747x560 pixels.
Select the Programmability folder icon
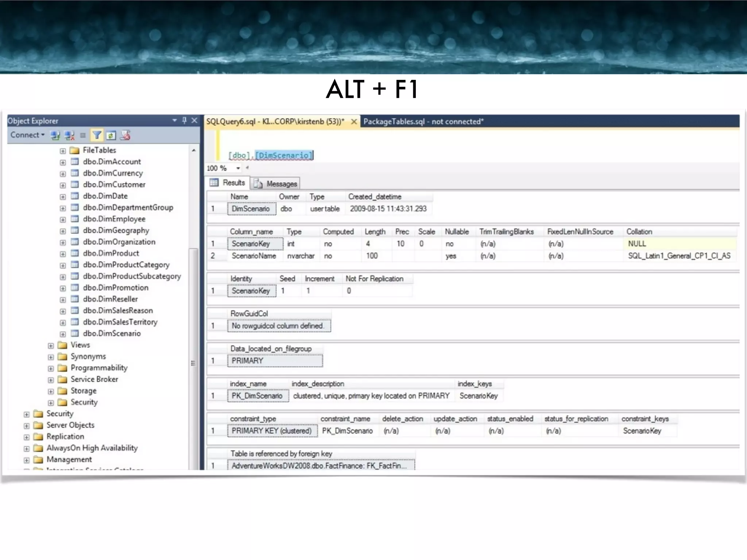click(63, 368)
